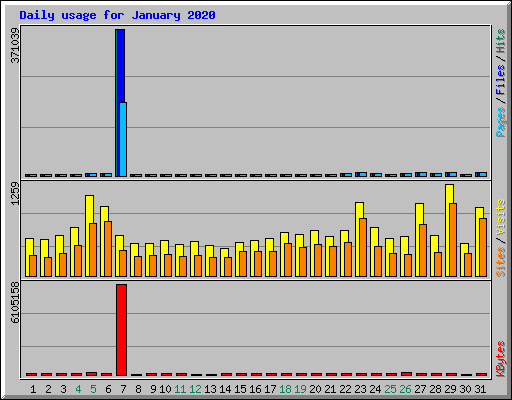Click day label 13 on the x-axis
The height and width of the screenshot is (400, 512).
(210, 389)
